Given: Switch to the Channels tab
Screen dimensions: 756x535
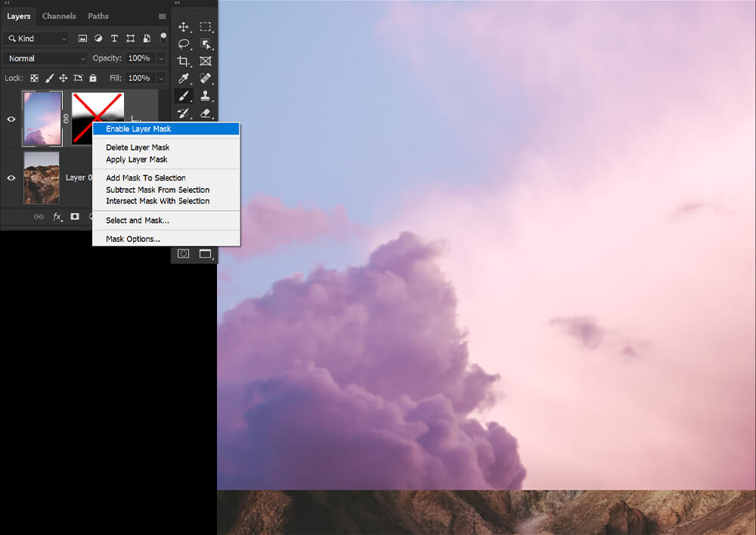Looking at the screenshot, I should point(59,16).
